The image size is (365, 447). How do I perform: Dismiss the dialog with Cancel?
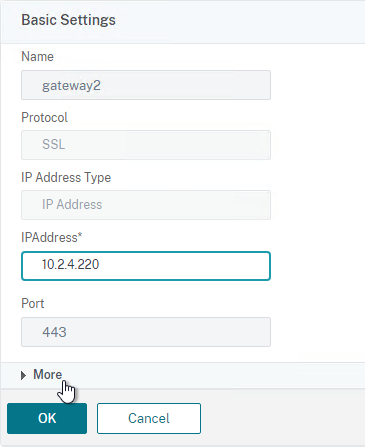coord(149,418)
